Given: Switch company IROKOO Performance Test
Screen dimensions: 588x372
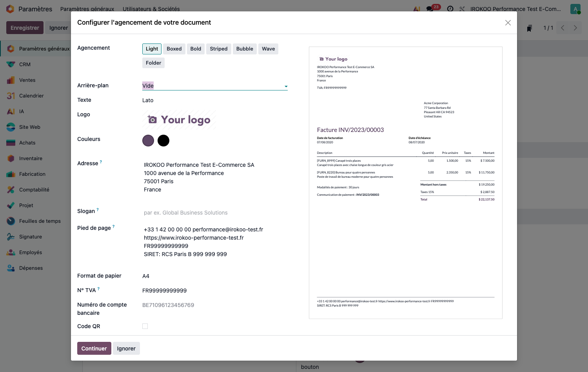Looking at the screenshot, I should pyautogui.click(x=515, y=9).
